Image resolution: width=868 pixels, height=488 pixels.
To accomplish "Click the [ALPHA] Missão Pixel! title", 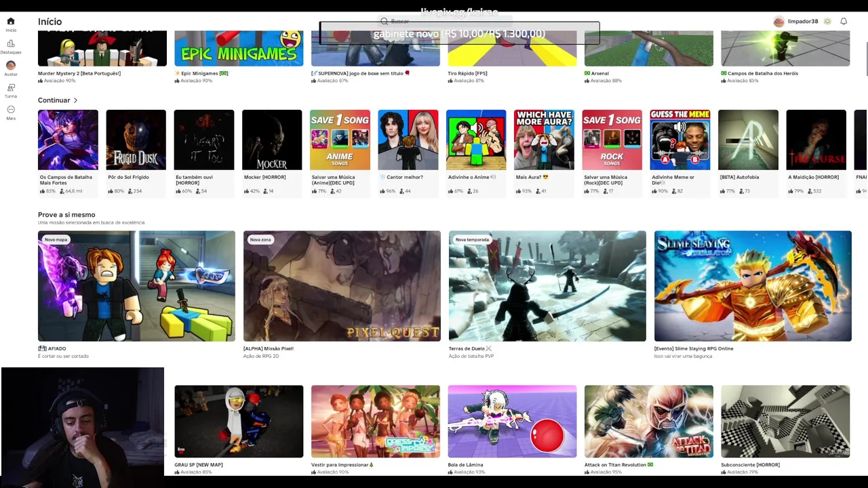I will tap(269, 348).
